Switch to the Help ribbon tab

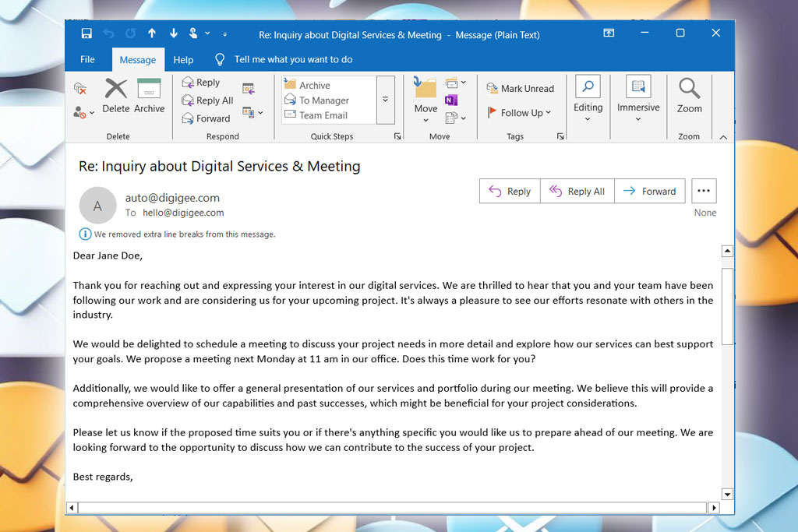click(183, 59)
